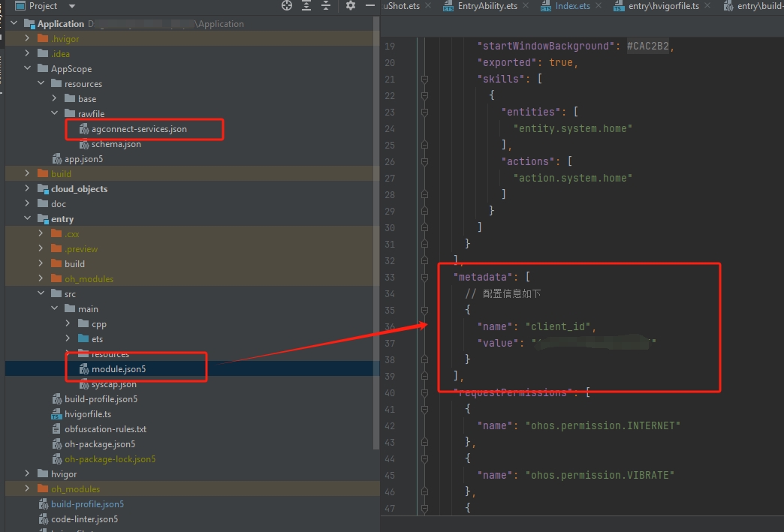This screenshot has width=784, height=532.
Task: Select schema.json file
Action: (x=116, y=144)
